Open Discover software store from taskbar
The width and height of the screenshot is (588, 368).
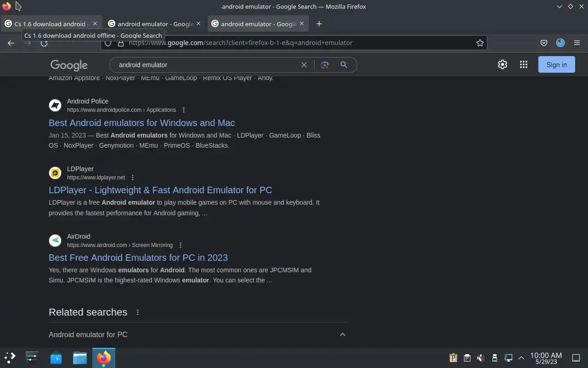56,357
